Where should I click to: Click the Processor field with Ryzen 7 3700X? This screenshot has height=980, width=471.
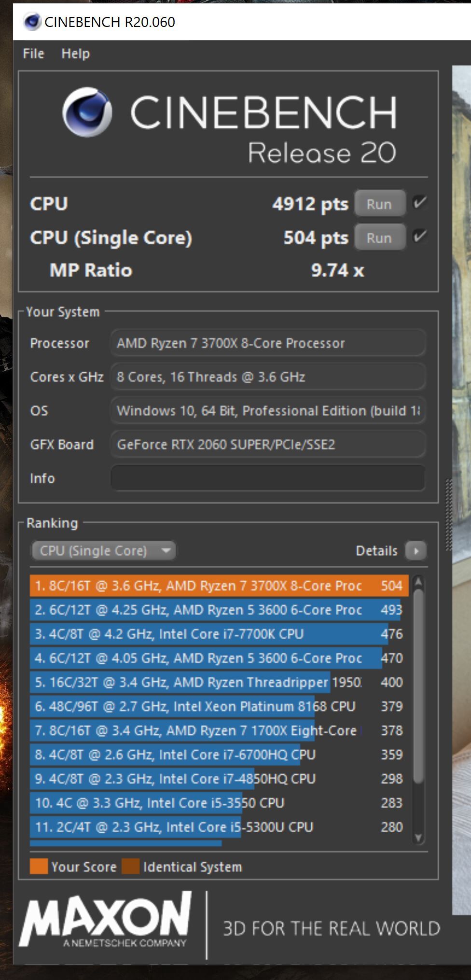pos(268,343)
